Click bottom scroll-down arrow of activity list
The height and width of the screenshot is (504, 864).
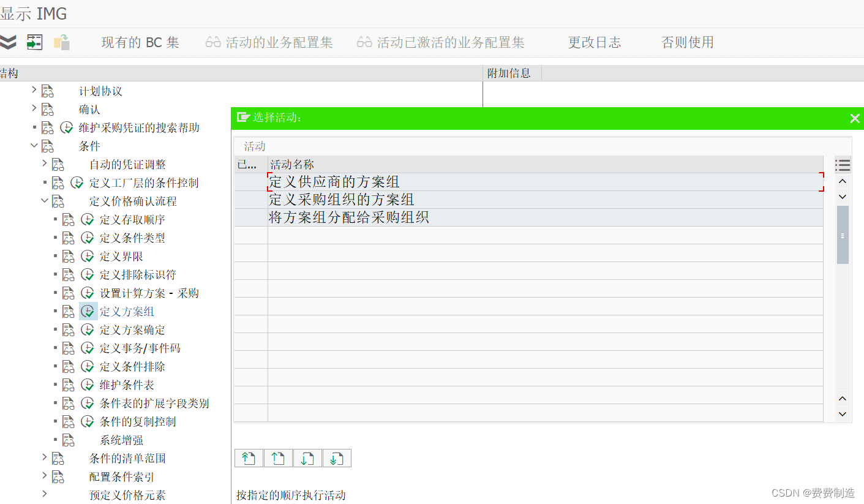tap(843, 414)
